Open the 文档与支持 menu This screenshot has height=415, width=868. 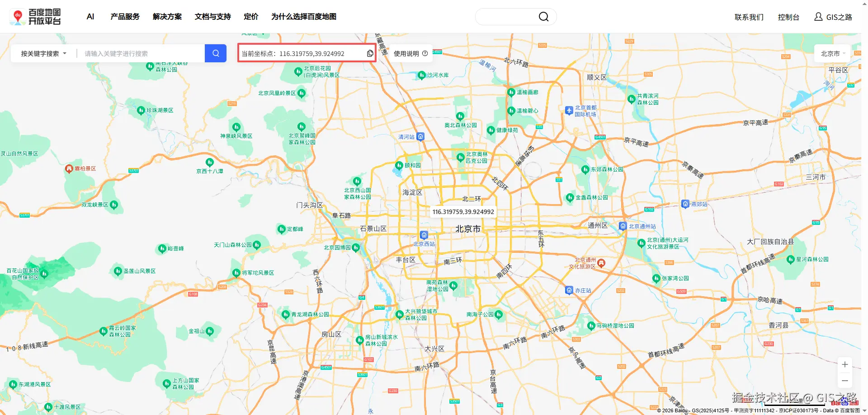213,17
